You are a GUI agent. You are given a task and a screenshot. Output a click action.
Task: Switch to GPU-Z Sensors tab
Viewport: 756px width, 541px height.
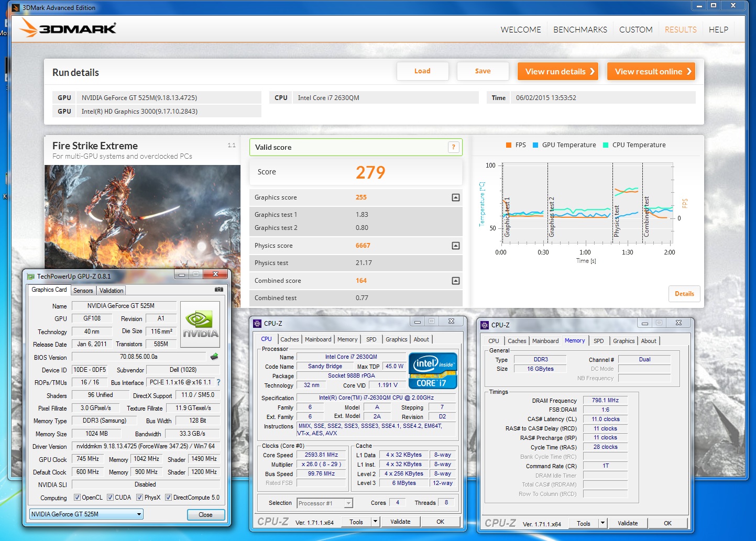click(83, 291)
